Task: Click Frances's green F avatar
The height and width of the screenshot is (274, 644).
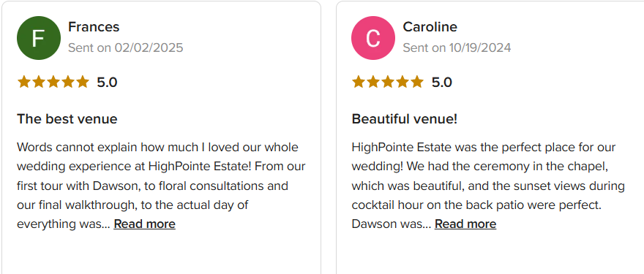Action: [x=39, y=38]
